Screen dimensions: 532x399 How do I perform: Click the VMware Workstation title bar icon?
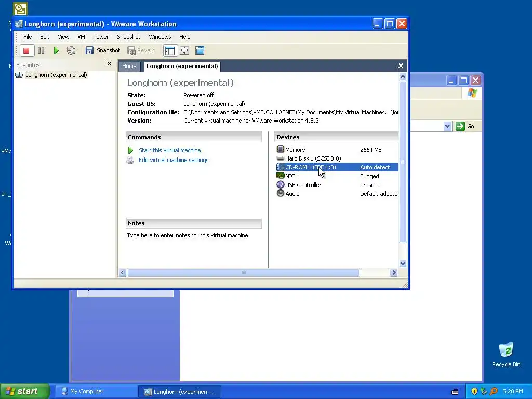19,24
